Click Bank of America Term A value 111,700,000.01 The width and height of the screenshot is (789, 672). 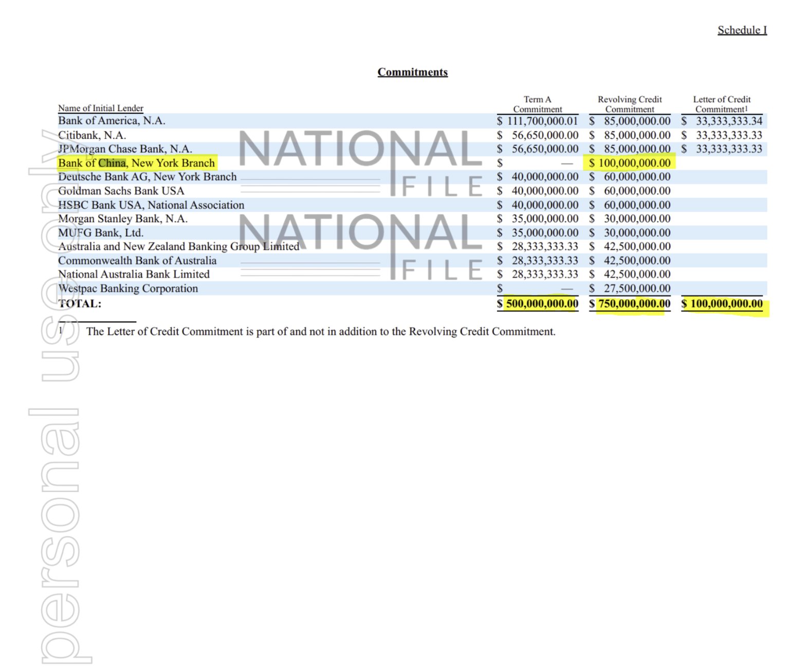(x=542, y=121)
